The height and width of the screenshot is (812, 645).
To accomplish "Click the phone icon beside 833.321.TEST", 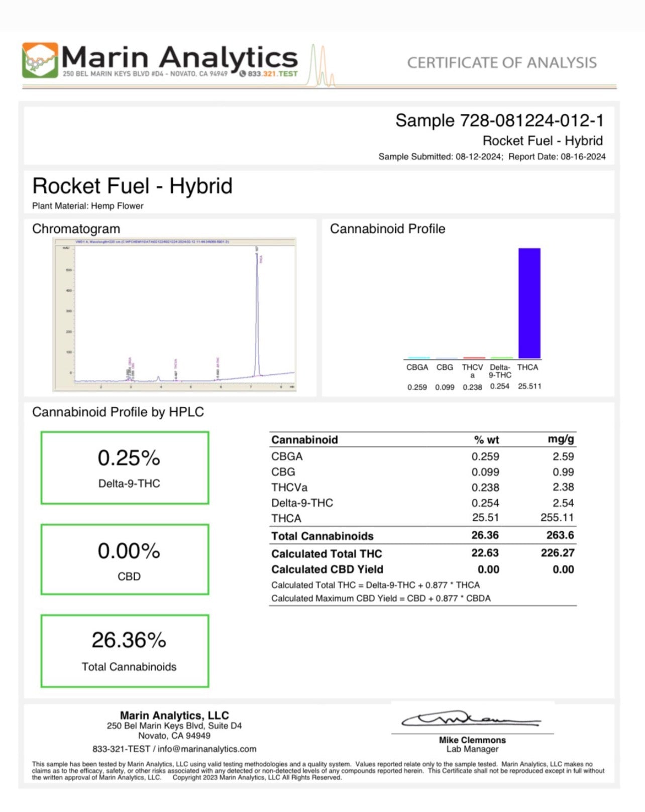I will pyautogui.click(x=243, y=74).
